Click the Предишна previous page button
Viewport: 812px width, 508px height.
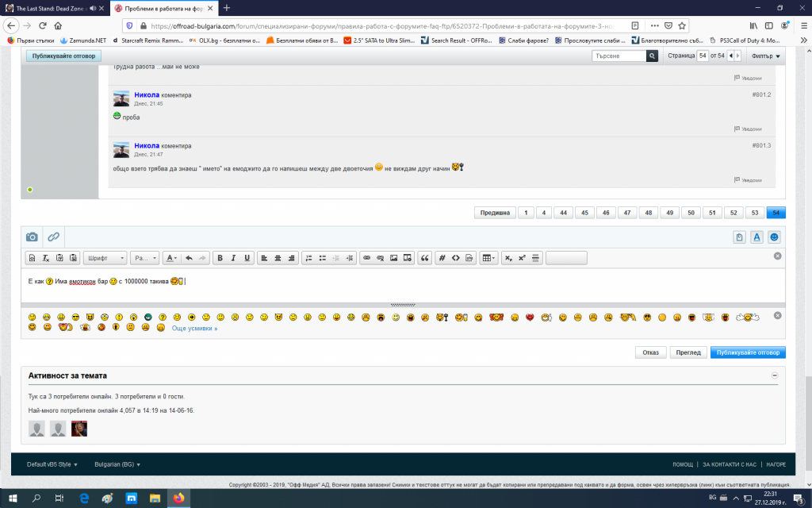click(x=495, y=213)
